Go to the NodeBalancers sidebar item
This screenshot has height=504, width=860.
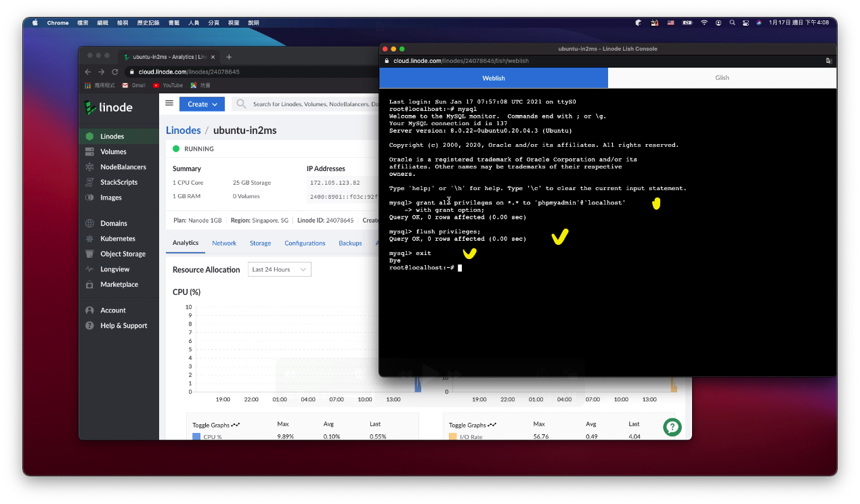[x=119, y=167]
